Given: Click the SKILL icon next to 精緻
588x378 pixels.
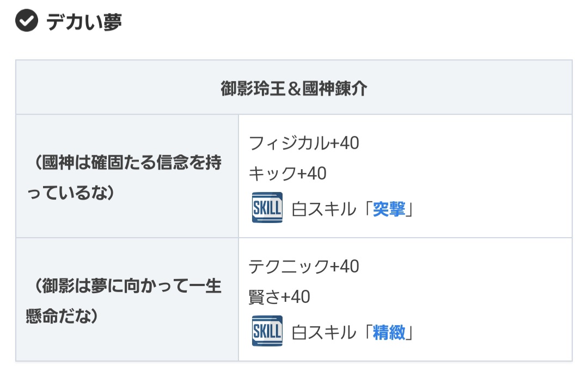Looking at the screenshot, I should click(x=267, y=331).
